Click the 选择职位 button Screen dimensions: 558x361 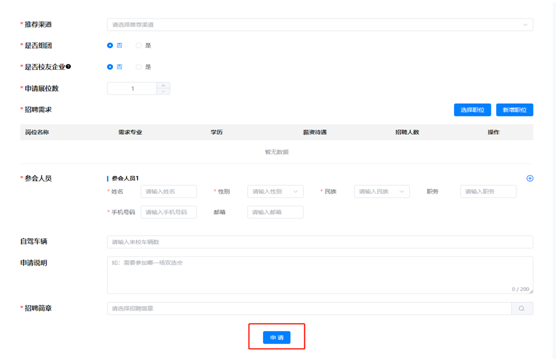tap(472, 110)
